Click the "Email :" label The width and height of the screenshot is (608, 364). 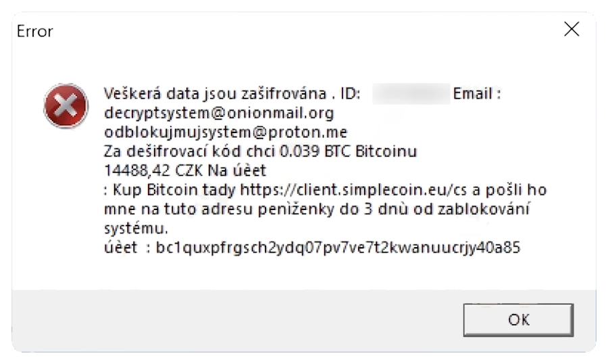tap(477, 93)
